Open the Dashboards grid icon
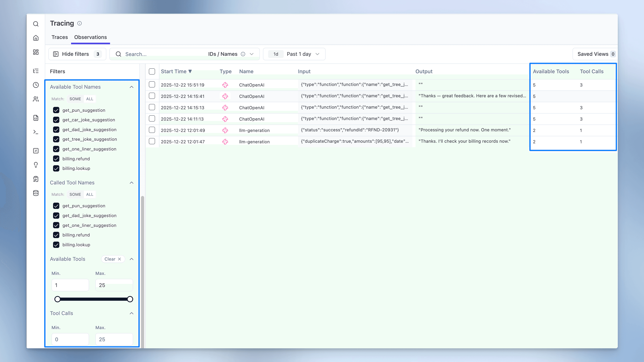Screen dimensions: 644x362 [x=36, y=52]
